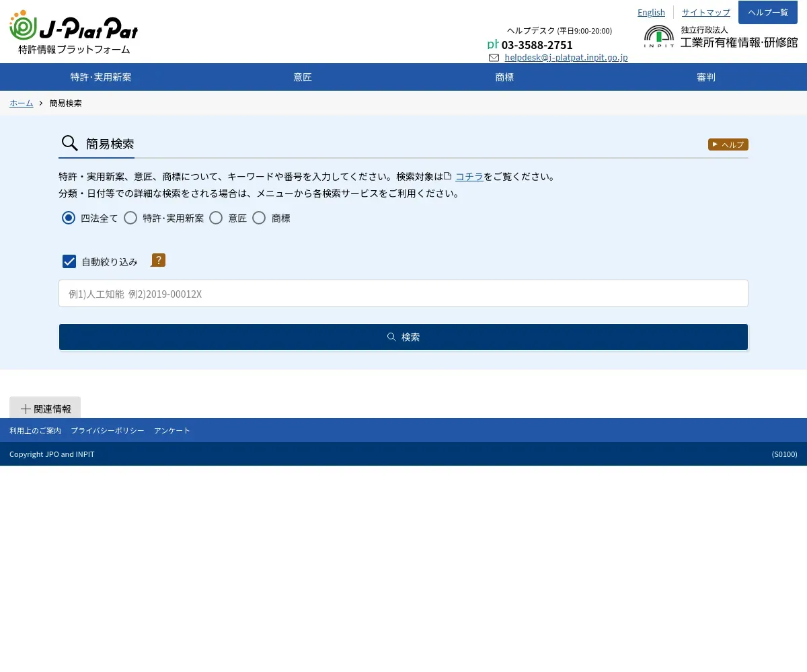Viewport: 807px width, 672px height.
Task: Click the envelope mail icon
Action: [x=494, y=58]
